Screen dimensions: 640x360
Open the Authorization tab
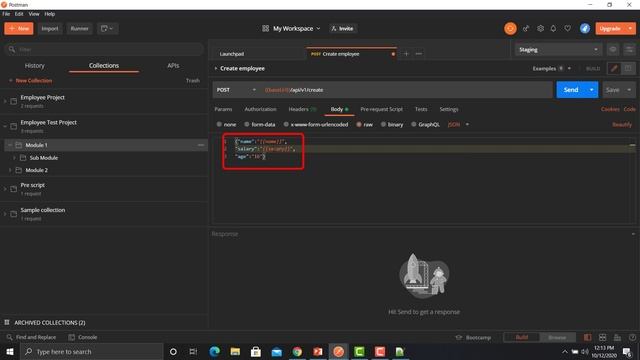click(x=260, y=109)
